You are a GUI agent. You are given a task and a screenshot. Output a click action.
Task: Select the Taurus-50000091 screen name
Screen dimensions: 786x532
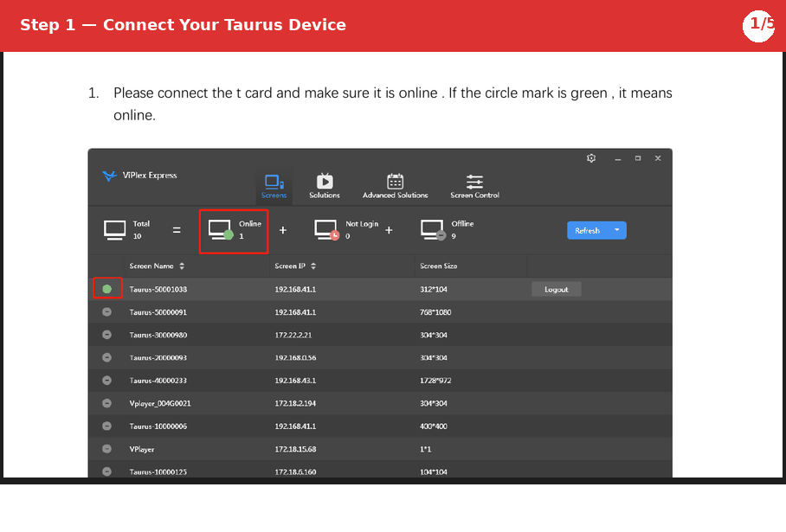tap(158, 312)
